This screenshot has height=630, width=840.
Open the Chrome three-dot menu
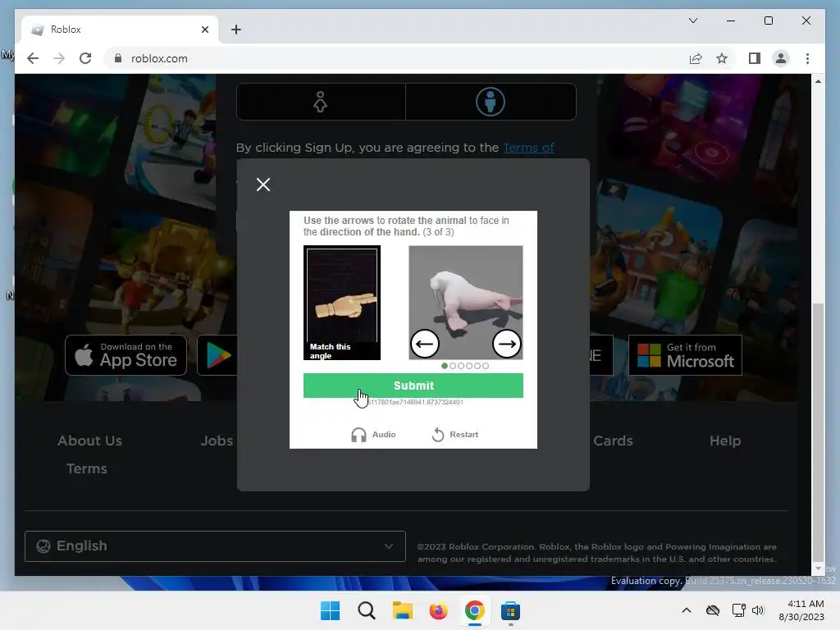tap(807, 58)
